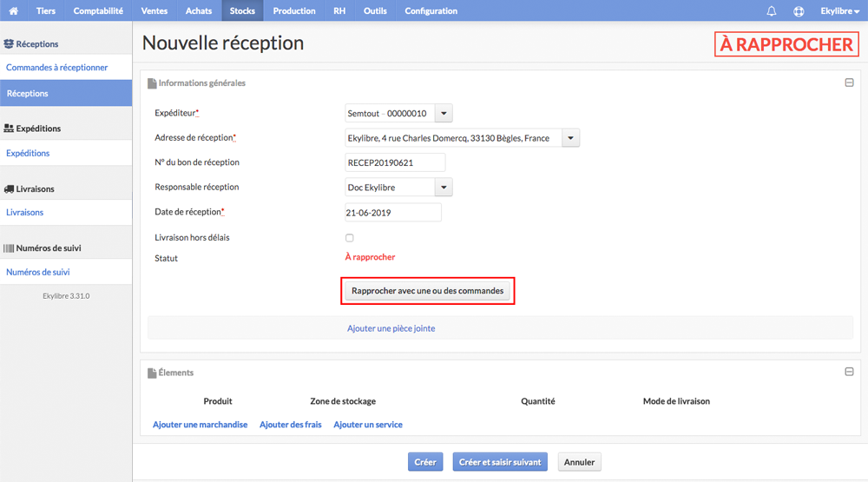Screen dimensions: 868x482
Task: Open the Achats menu
Action: pos(199,10)
